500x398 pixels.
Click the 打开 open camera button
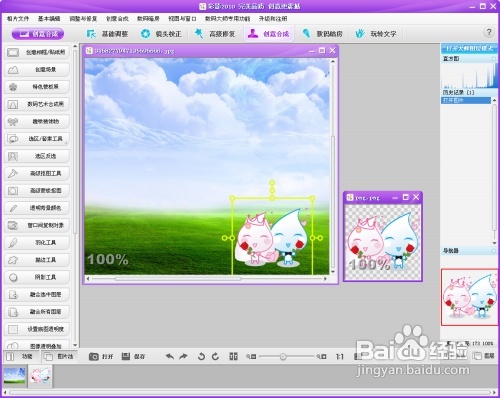click(101, 357)
